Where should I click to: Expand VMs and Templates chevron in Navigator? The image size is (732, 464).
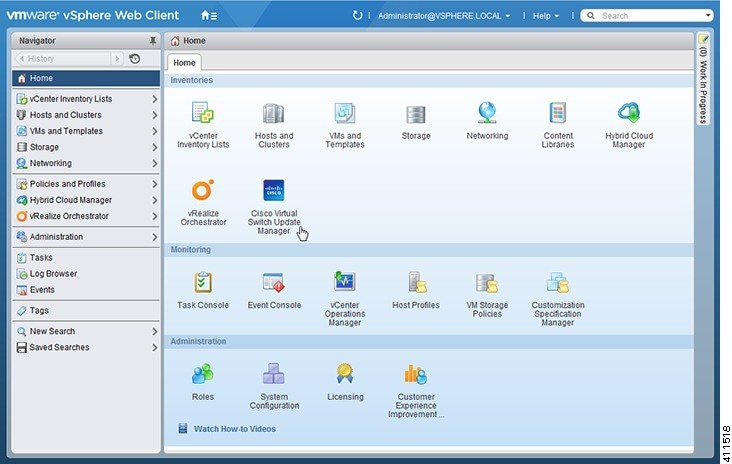pyautogui.click(x=155, y=131)
